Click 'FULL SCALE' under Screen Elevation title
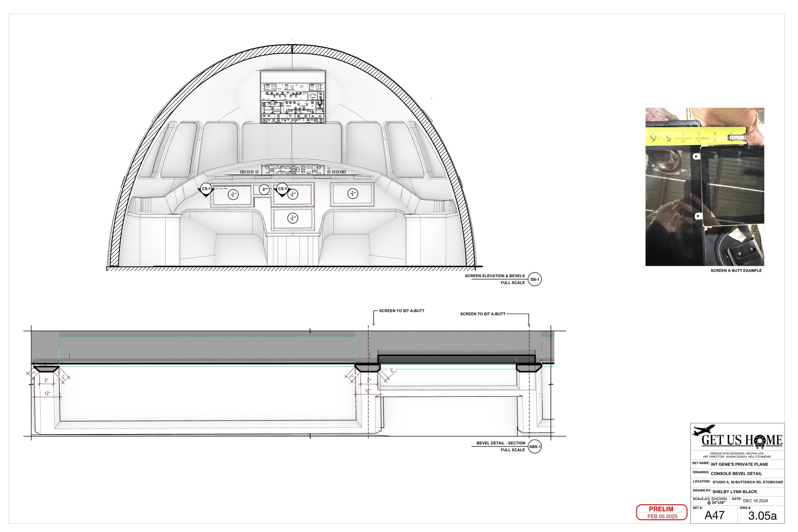The image size is (798, 532). 513,283
